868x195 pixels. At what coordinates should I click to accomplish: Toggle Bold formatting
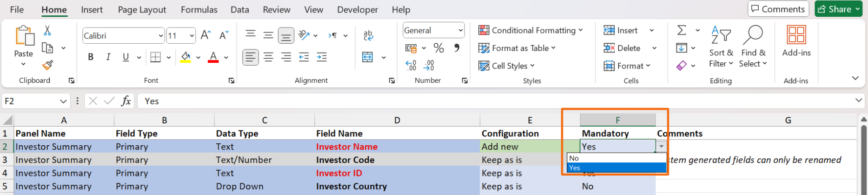tap(91, 57)
